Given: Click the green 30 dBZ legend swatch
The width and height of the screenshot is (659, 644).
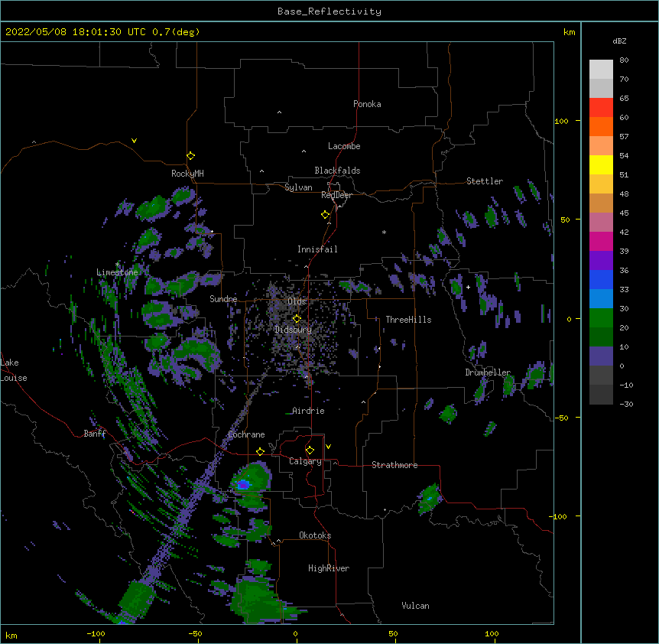Looking at the screenshot, I should click(601, 318).
